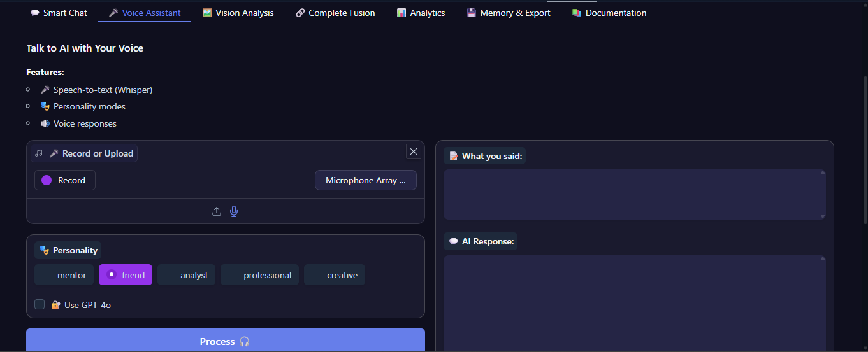
Task: Enable the Use GPT-4o checkbox
Action: point(40,304)
